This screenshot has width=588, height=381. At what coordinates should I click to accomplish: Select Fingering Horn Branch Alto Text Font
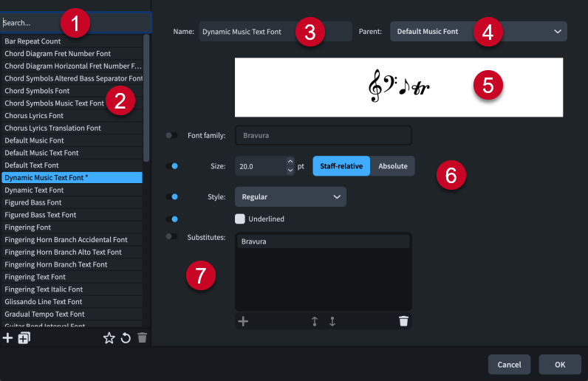click(x=72, y=252)
